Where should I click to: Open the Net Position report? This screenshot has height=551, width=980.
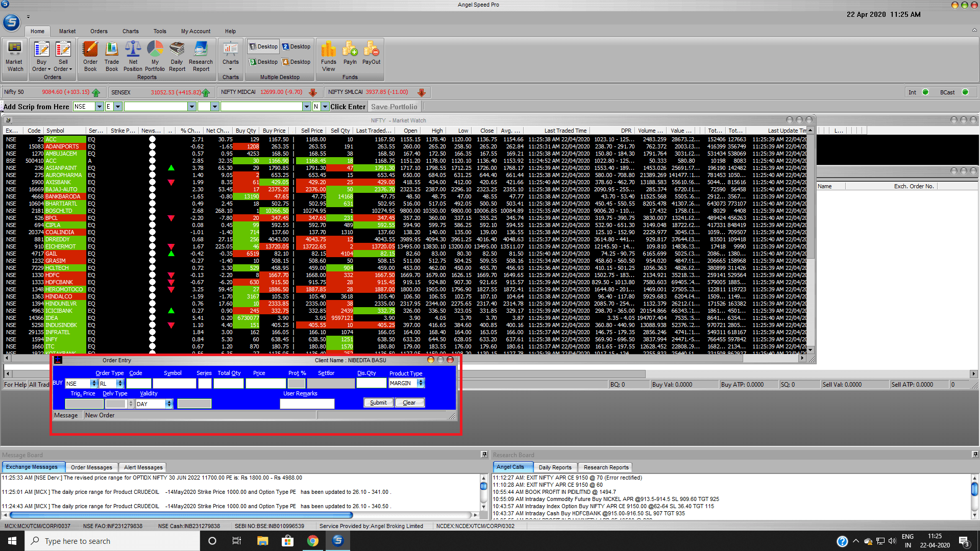coord(133,57)
